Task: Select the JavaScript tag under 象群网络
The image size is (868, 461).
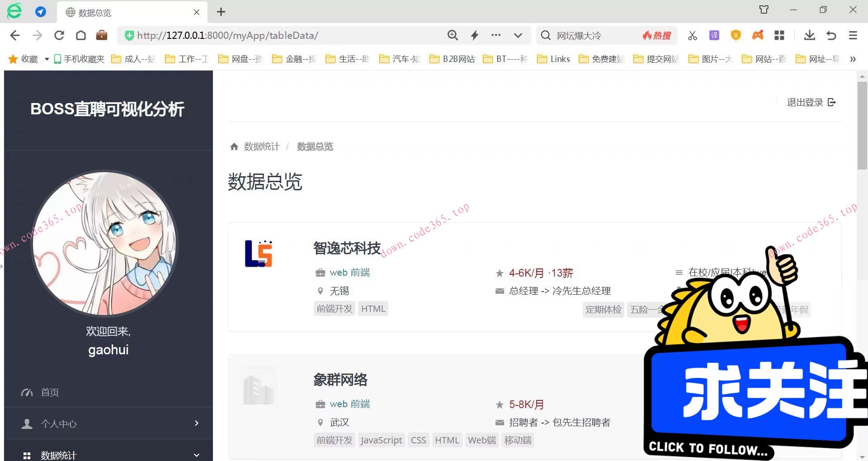Action: [x=381, y=440]
